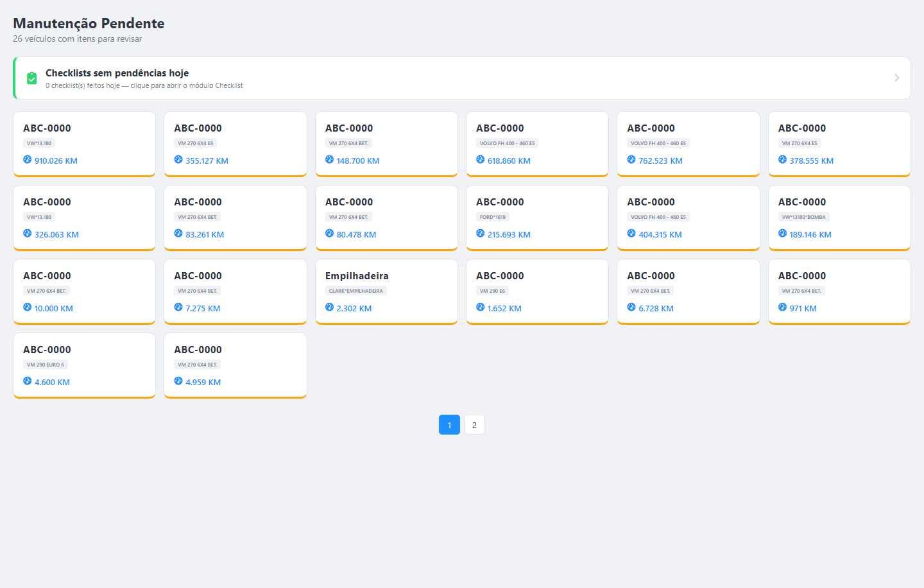Click ABC-0000 title on the 4.959 KM card
Image resolution: width=924 pixels, height=588 pixels.
pyautogui.click(x=198, y=350)
